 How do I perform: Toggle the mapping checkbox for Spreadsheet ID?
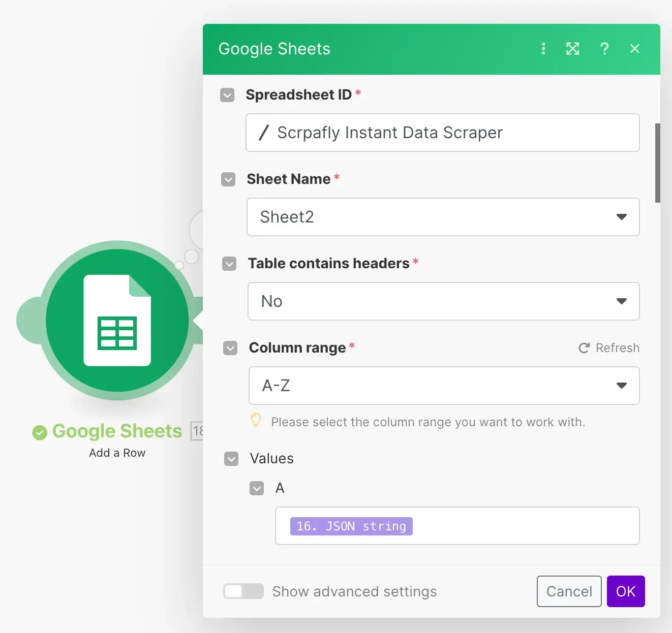(227, 95)
